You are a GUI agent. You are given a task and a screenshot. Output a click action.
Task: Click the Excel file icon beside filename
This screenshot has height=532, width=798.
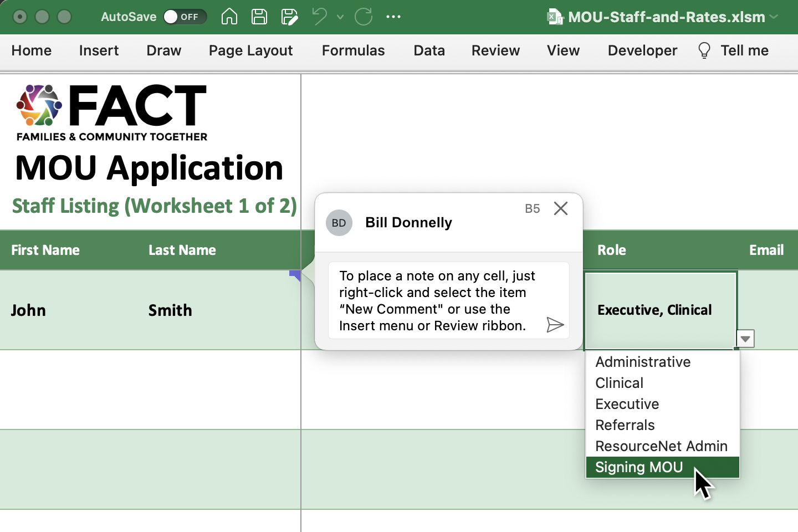(x=555, y=17)
